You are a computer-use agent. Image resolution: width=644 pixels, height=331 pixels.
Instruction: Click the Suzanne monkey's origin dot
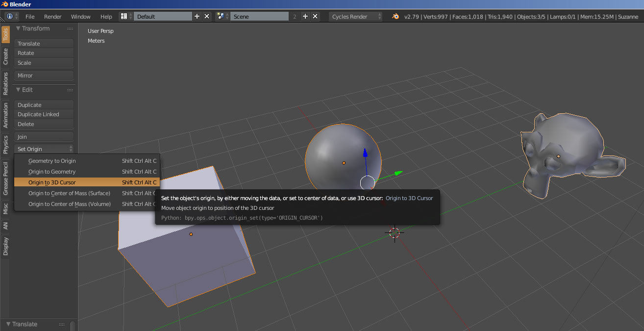558,156
